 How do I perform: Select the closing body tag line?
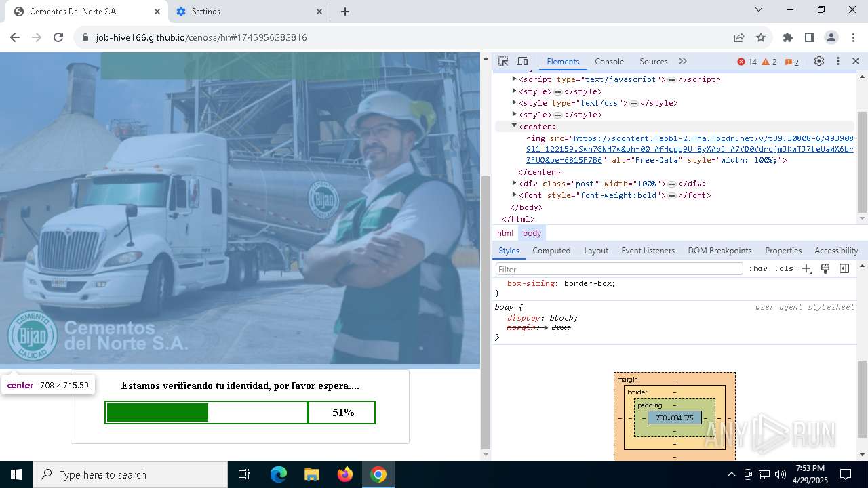click(x=526, y=207)
